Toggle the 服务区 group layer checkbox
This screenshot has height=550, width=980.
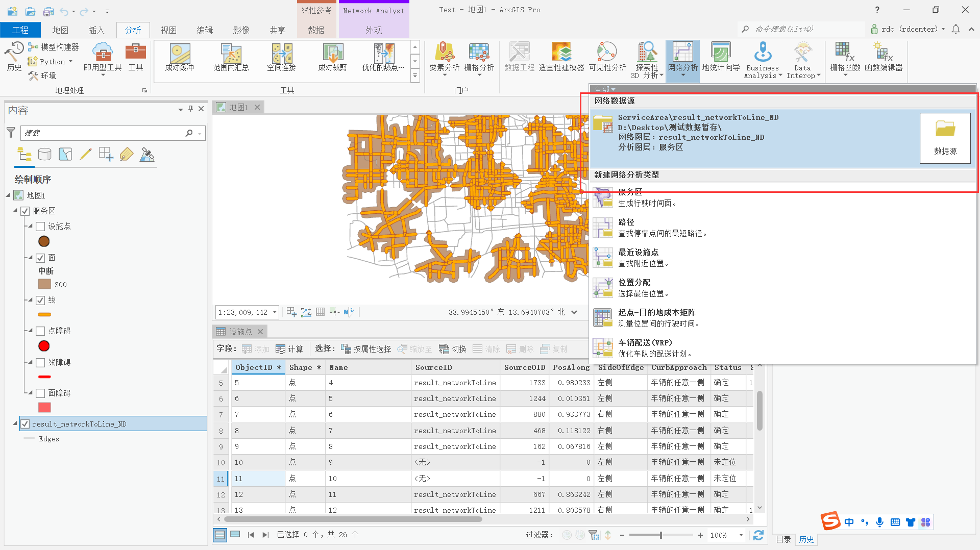pyautogui.click(x=25, y=211)
